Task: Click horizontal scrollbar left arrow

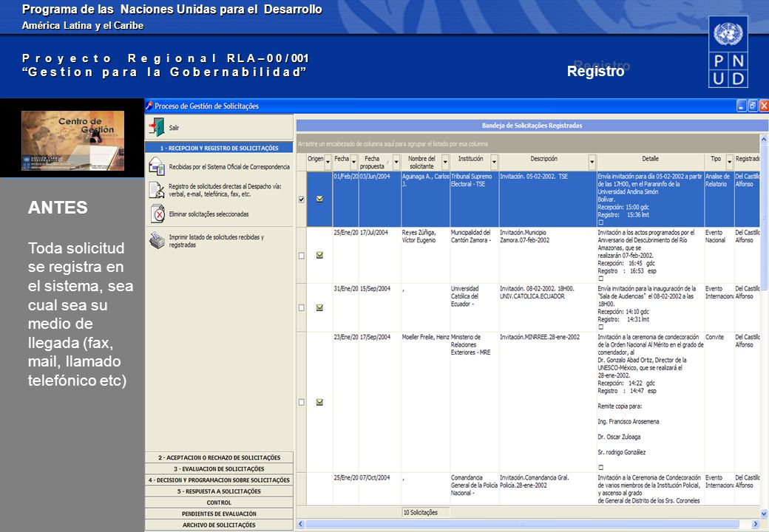Action: click(301, 524)
